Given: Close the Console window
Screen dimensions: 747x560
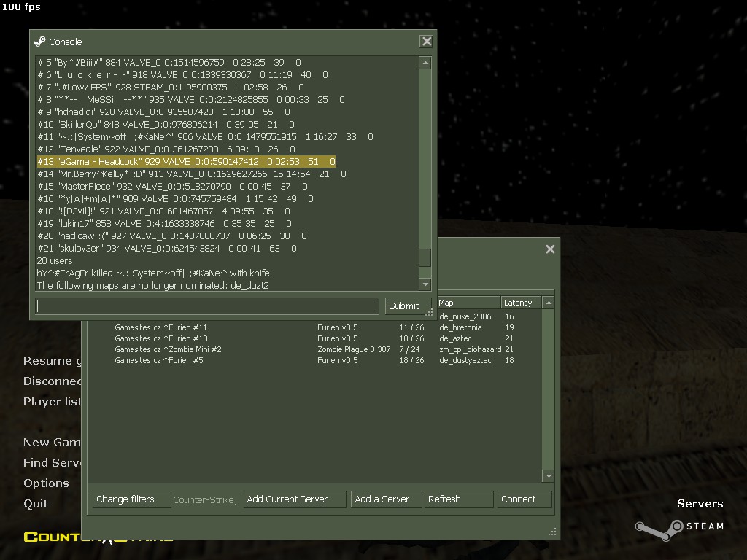Looking at the screenshot, I should pos(427,42).
